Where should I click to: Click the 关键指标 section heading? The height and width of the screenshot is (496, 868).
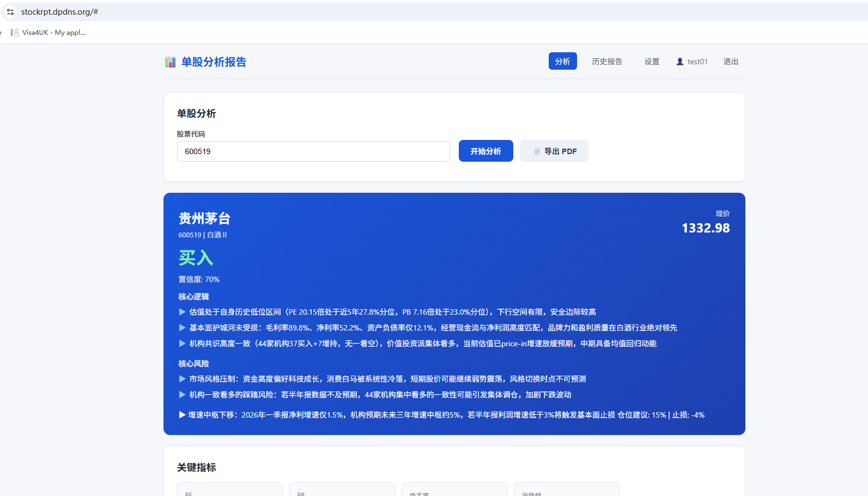pyautogui.click(x=197, y=467)
